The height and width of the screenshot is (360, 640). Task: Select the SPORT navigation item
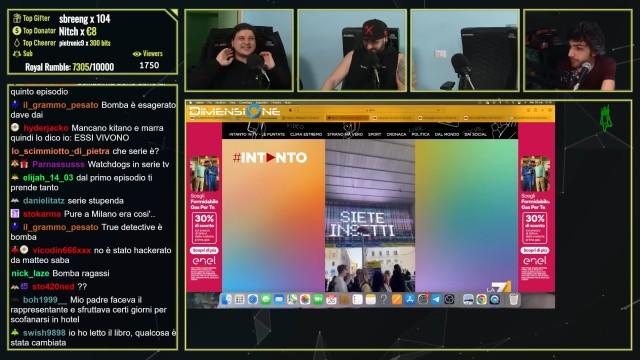[x=374, y=134]
